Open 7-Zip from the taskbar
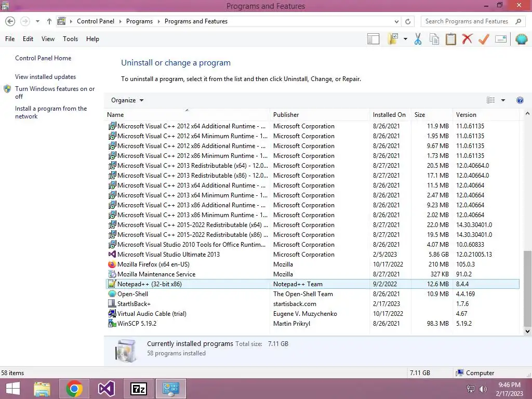532x399 pixels. click(x=138, y=389)
